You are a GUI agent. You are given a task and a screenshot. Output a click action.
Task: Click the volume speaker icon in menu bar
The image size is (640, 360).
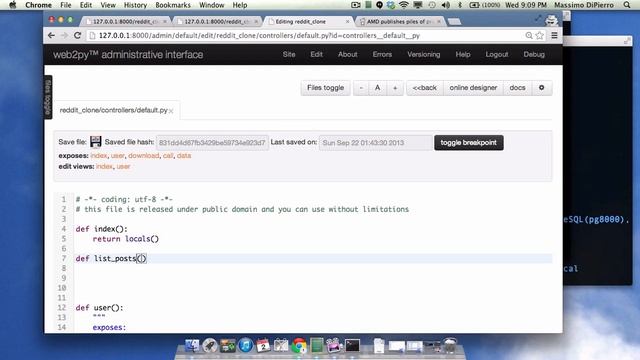tap(446, 5)
